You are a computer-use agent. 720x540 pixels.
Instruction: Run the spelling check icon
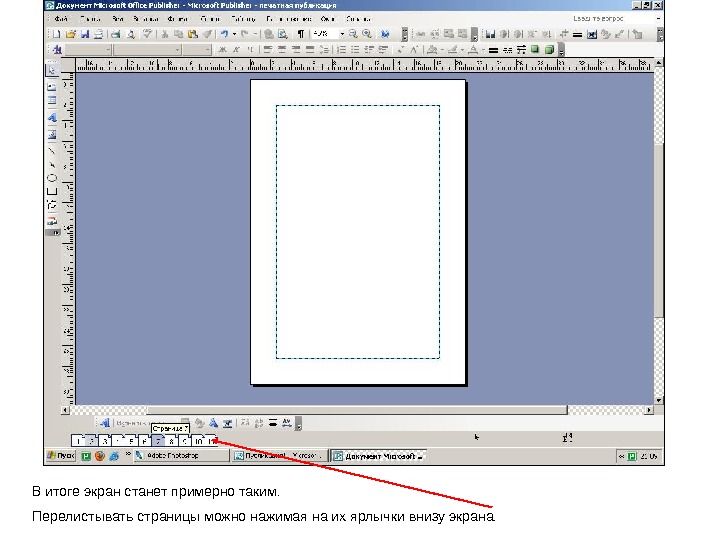pyautogui.click(x=146, y=34)
